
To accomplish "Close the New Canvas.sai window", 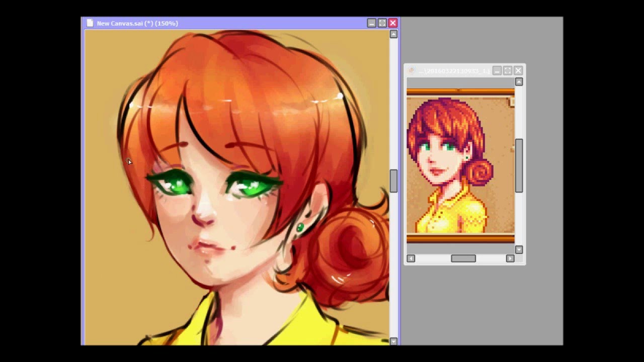I will tap(393, 23).
